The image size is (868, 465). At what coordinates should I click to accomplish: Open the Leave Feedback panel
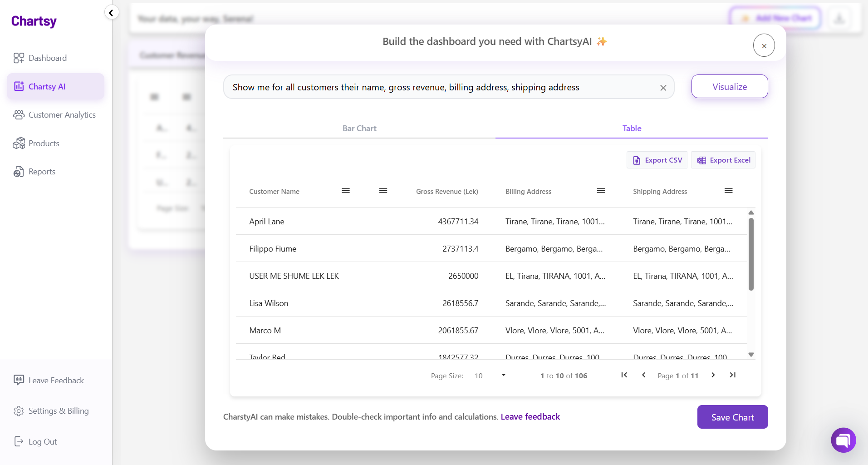coord(56,380)
